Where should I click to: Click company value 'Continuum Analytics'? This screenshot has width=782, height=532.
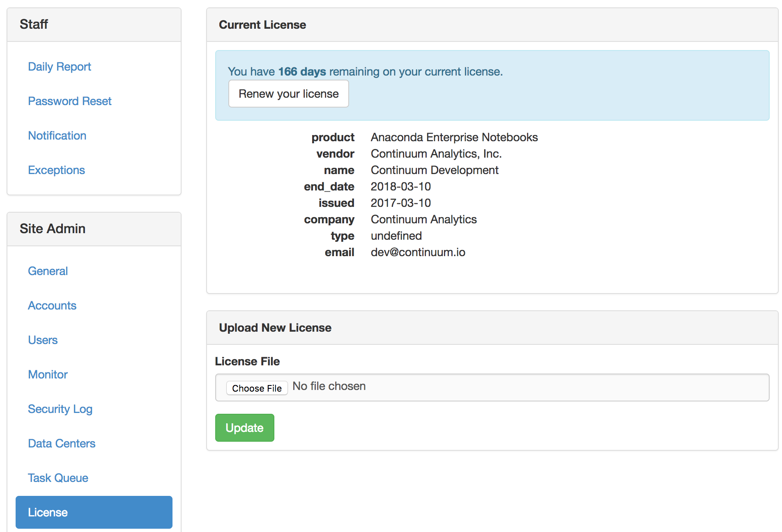pos(424,219)
